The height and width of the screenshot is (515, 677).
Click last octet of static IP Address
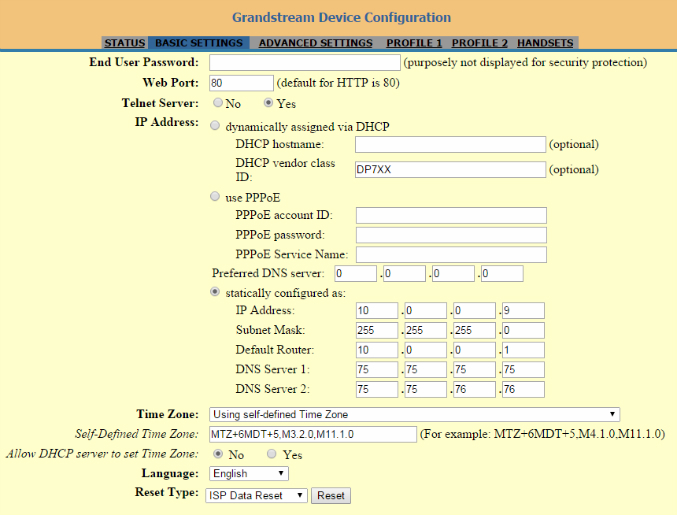(x=523, y=310)
